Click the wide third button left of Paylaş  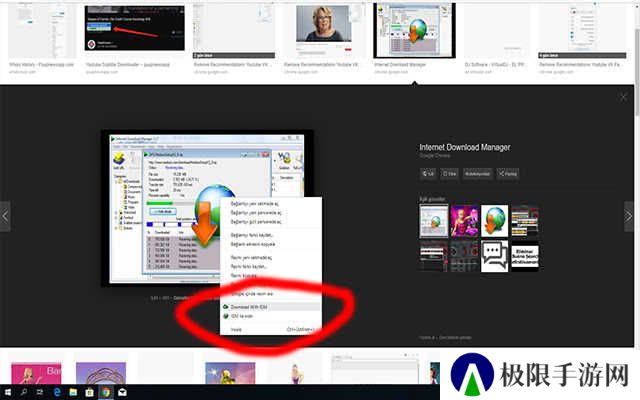[x=478, y=173]
